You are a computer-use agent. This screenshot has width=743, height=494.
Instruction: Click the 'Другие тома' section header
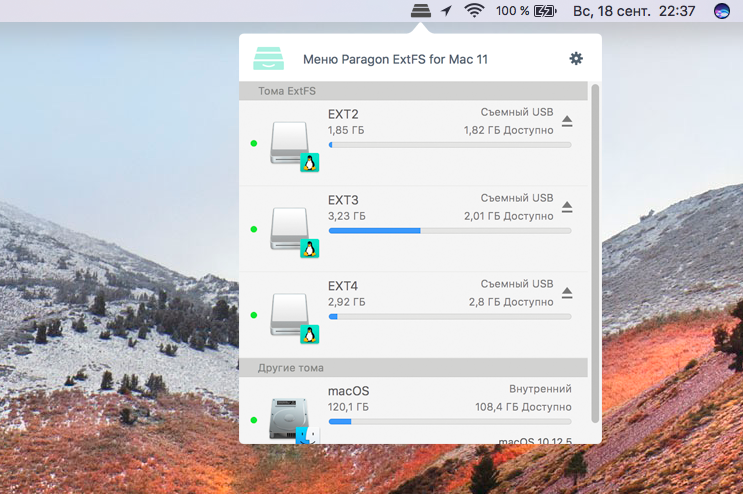(x=413, y=368)
